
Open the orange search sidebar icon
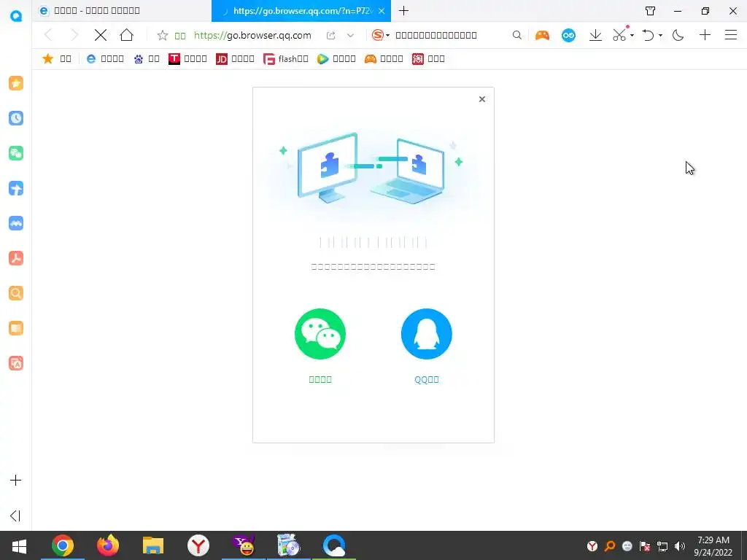[16, 293]
